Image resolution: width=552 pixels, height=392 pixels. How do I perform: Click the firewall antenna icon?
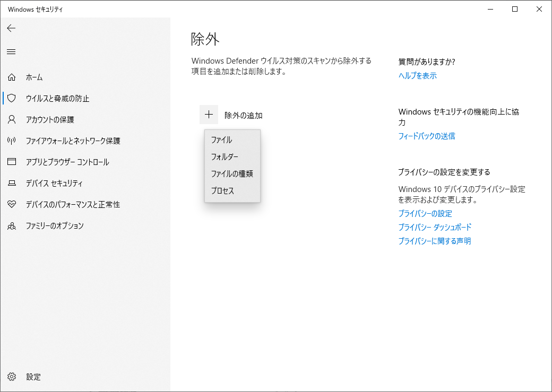[12, 141]
